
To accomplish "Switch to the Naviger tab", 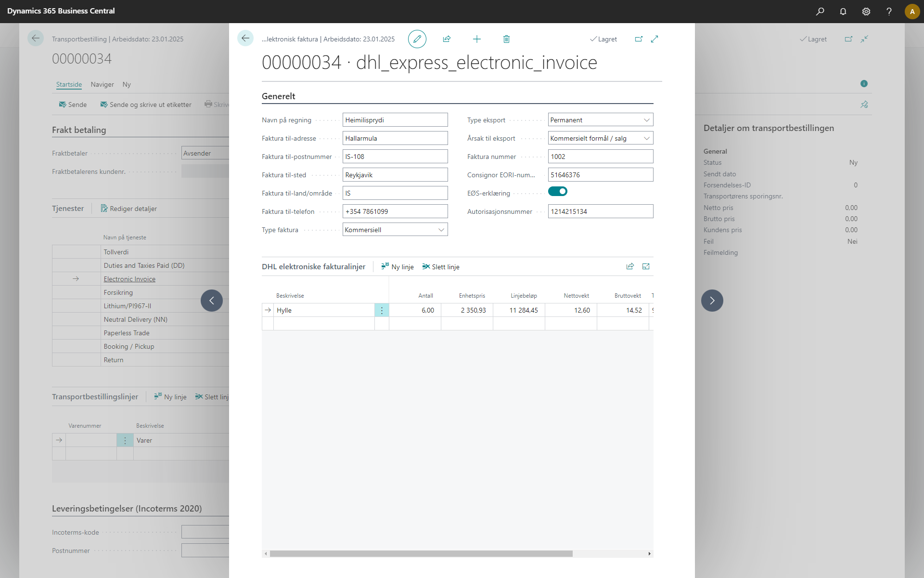I will tap(102, 84).
